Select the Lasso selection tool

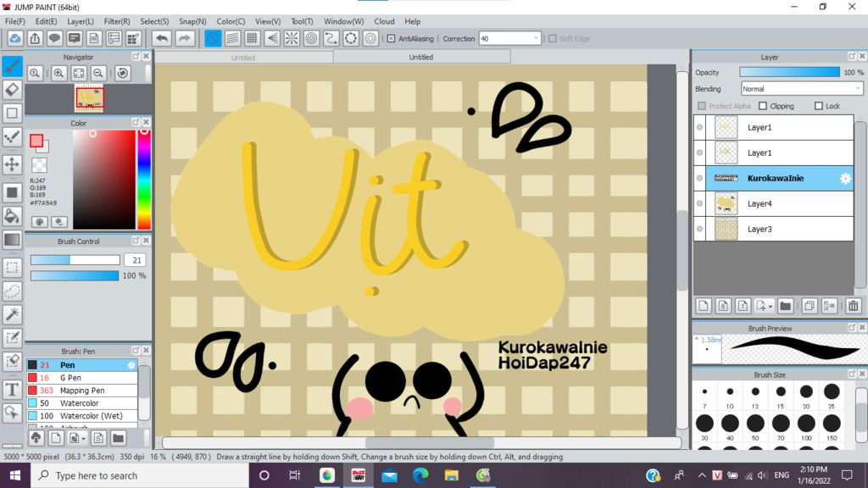12,291
